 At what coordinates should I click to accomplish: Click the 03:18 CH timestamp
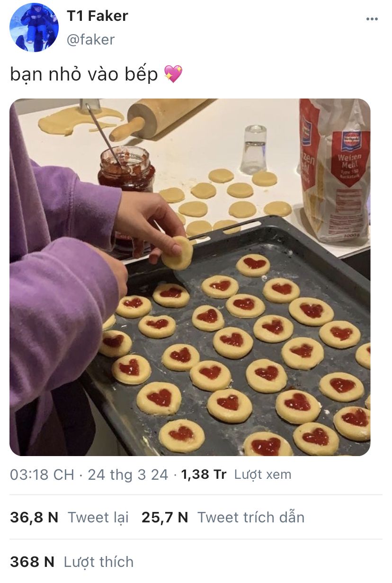click(x=42, y=475)
